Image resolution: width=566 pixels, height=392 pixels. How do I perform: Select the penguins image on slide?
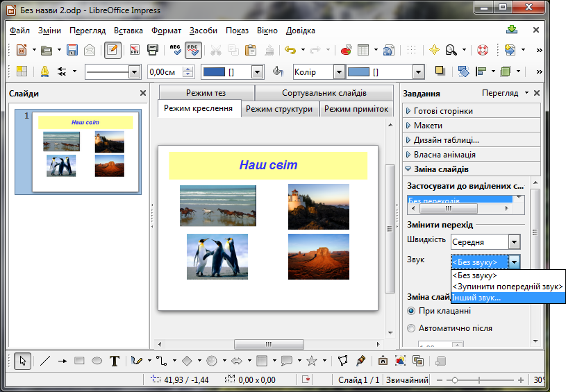[217, 257]
